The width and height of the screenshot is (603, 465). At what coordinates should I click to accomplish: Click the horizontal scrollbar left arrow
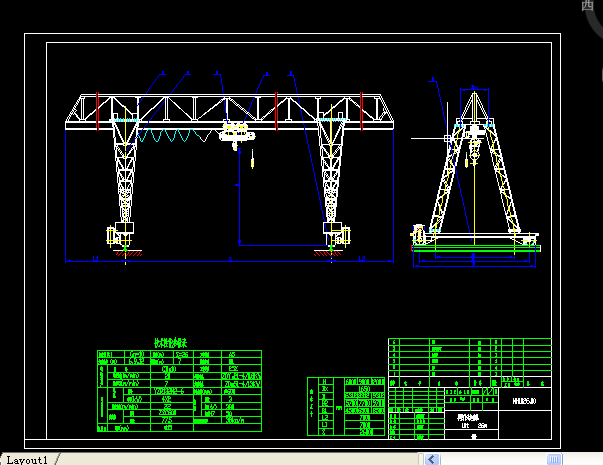click(x=432, y=459)
